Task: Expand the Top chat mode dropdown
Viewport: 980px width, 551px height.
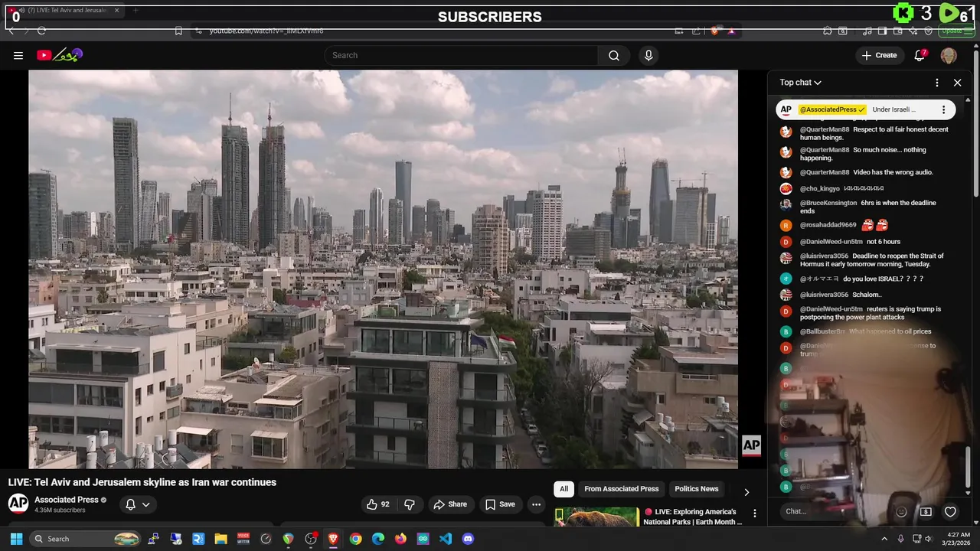Action: 800,83
